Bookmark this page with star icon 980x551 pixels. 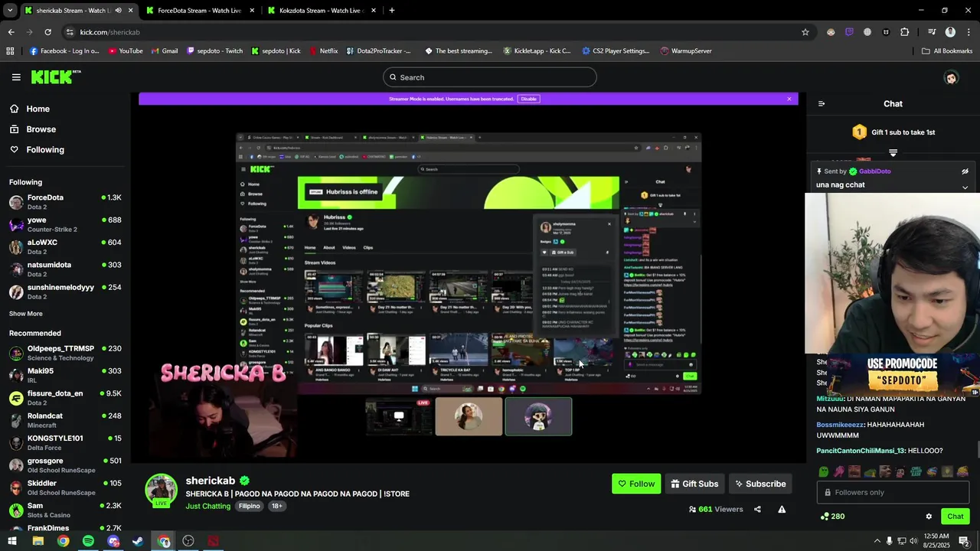(805, 32)
